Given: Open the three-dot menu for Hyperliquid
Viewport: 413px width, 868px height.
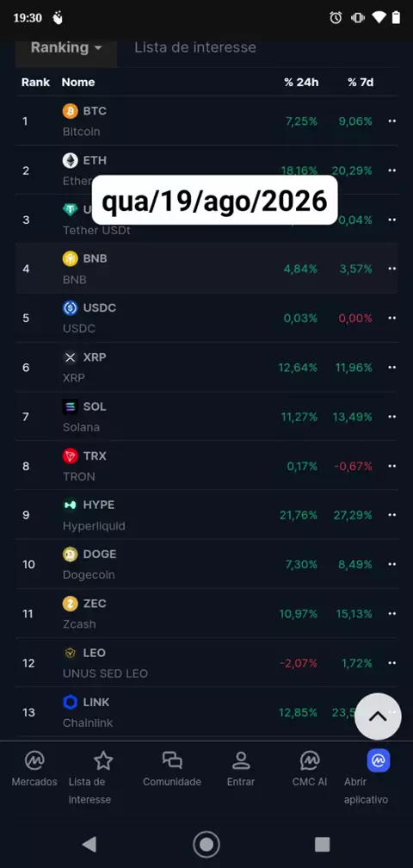Looking at the screenshot, I should (392, 515).
